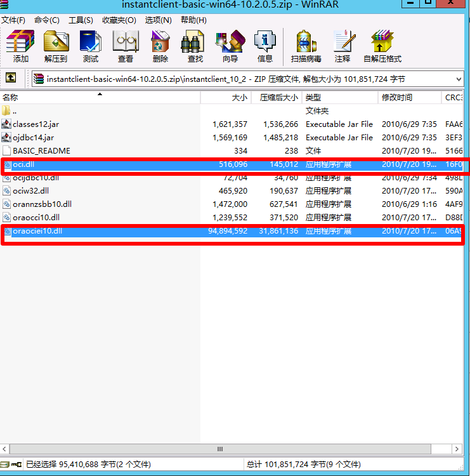This screenshot has height=476, width=470.
Task: Open the 收藏夹(O) menu
Action: point(119,20)
